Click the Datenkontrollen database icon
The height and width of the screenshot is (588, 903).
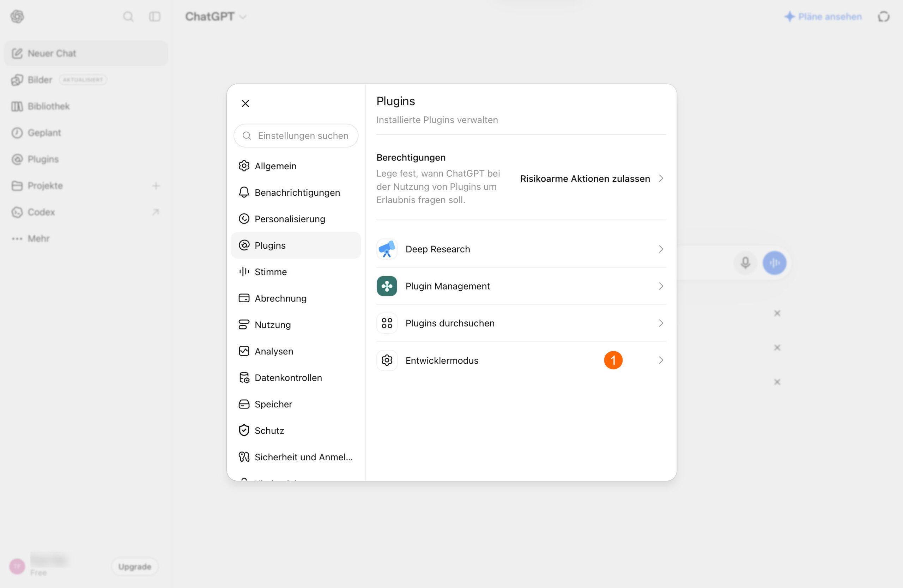[x=244, y=378]
